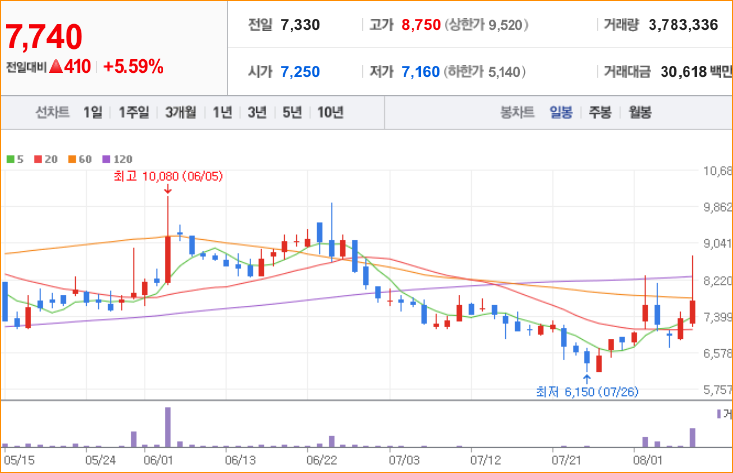Click the 봉차트 label
The width and height of the screenshot is (733, 473).
pyautogui.click(x=517, y=112)
